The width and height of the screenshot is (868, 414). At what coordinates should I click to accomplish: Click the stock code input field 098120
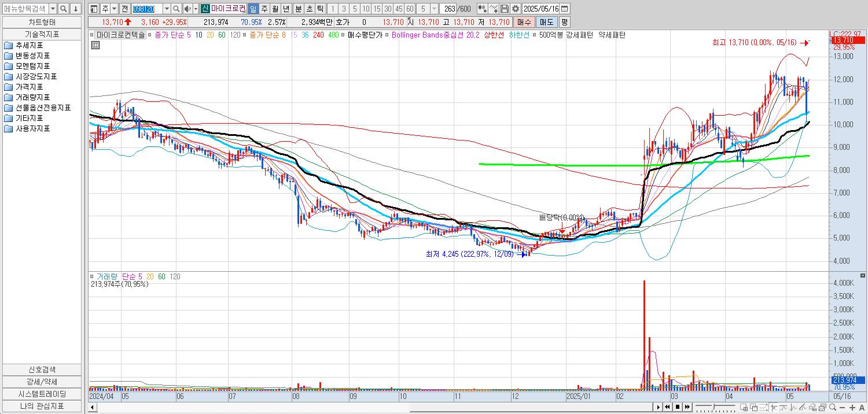coord(147,9)
